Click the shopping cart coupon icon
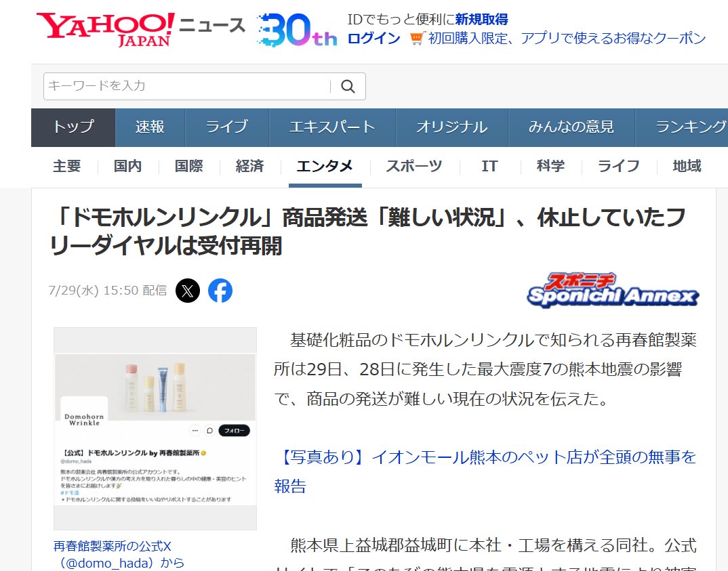728x571 pixels. point(417,38)
